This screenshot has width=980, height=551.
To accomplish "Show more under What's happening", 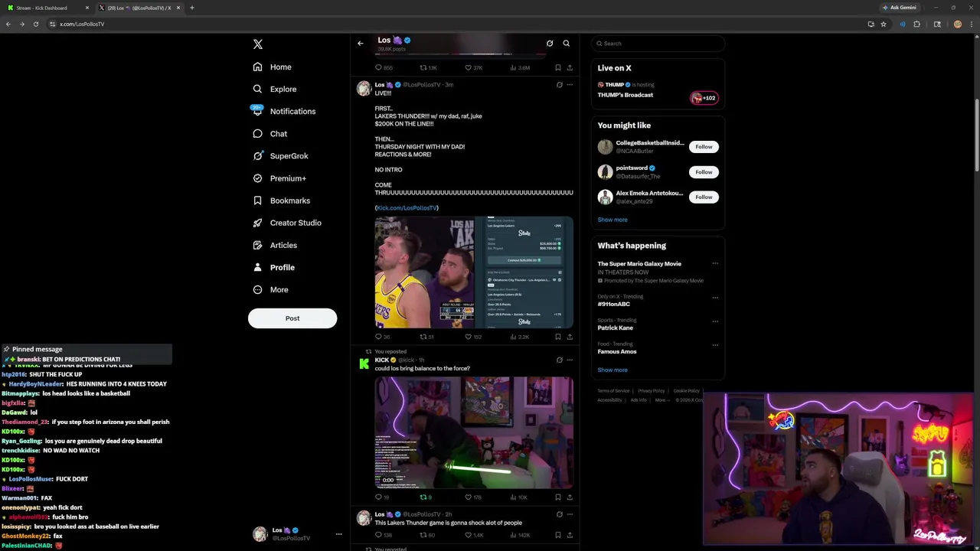I will pos(612,370).
